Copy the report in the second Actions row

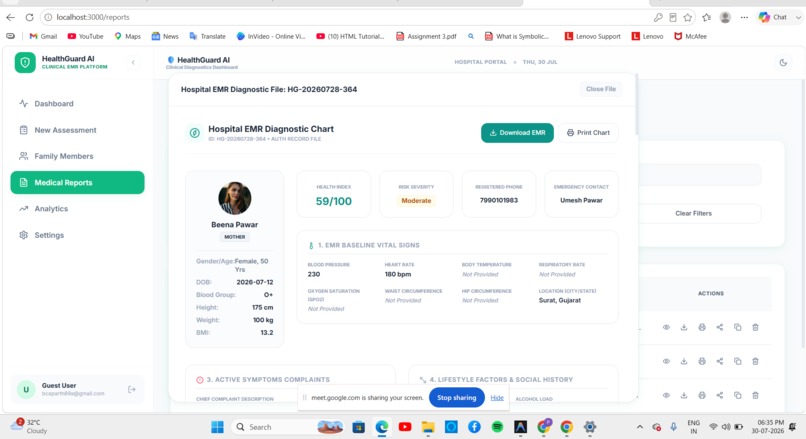tap(738, 361)
